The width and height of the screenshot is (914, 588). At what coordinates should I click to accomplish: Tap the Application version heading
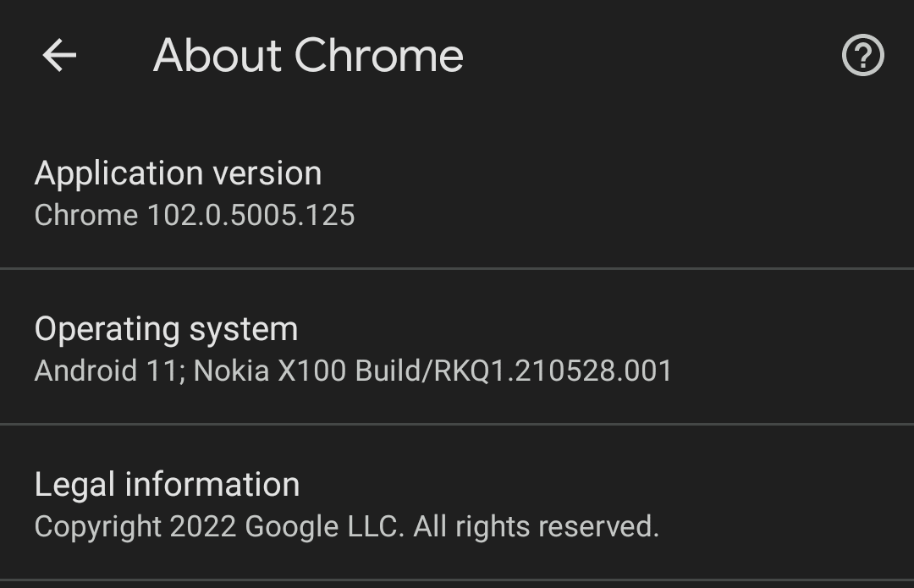point(178,173)
